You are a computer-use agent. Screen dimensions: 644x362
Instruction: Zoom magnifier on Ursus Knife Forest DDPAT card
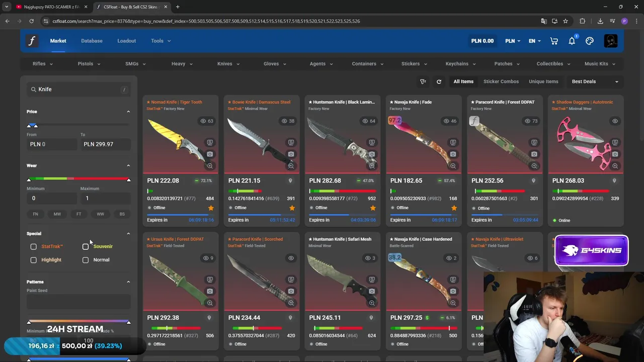click(210, 303)
